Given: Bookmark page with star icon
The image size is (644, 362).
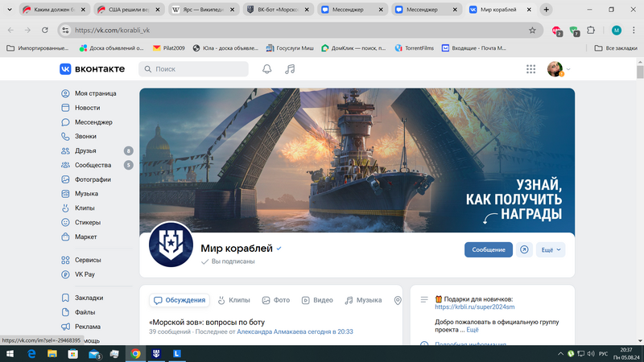Looking at the screenshot, I should [532, 31].
